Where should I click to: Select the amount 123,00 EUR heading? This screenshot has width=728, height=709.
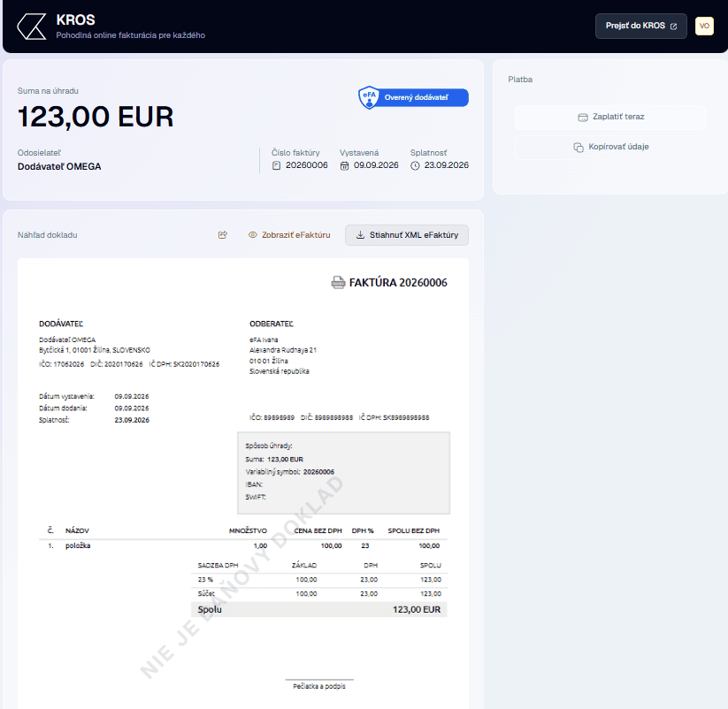96,117
